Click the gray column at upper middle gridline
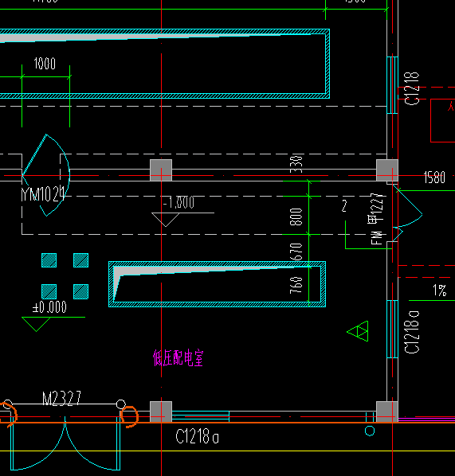 pos(161,170)
